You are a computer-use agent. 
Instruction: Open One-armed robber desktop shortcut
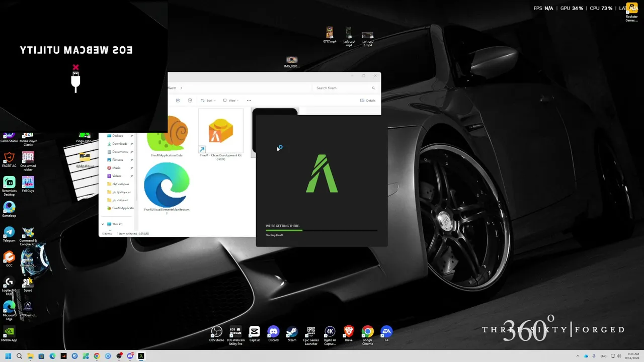pos(28,161)
